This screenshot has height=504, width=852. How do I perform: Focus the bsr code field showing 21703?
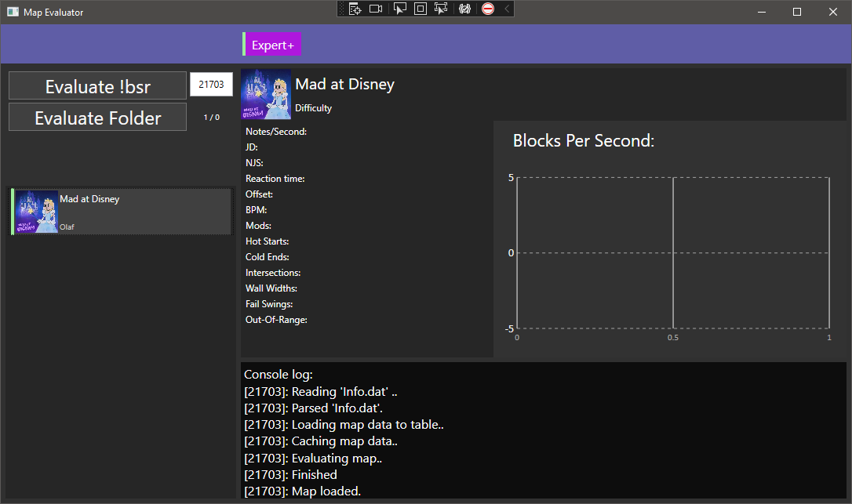point(211,84)
